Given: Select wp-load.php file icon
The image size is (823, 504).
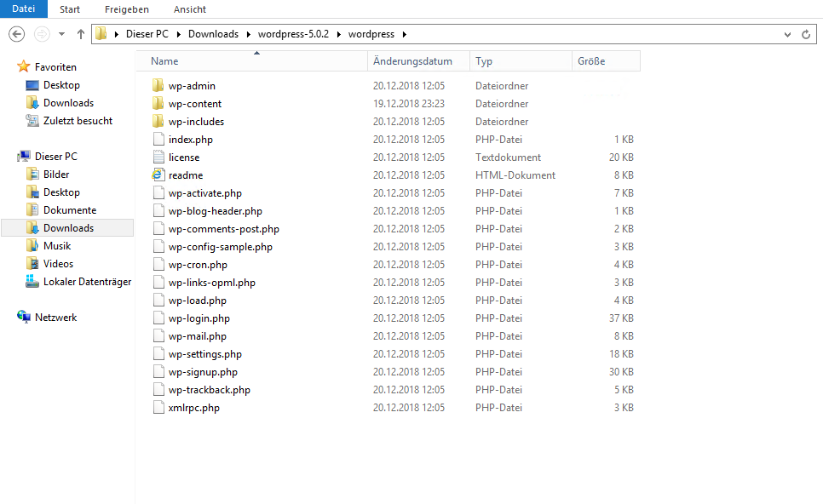Looking at the screenshot, I should (x=158, y=300).
